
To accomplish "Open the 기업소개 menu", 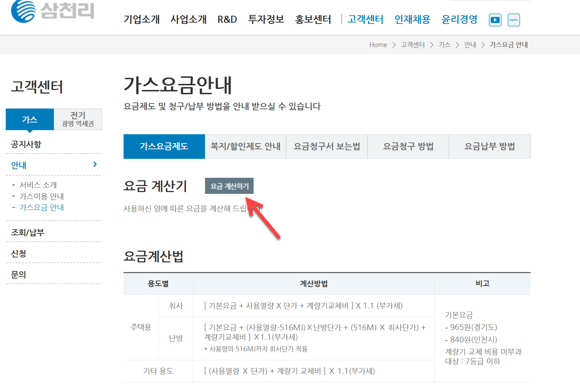I will 142,20.
